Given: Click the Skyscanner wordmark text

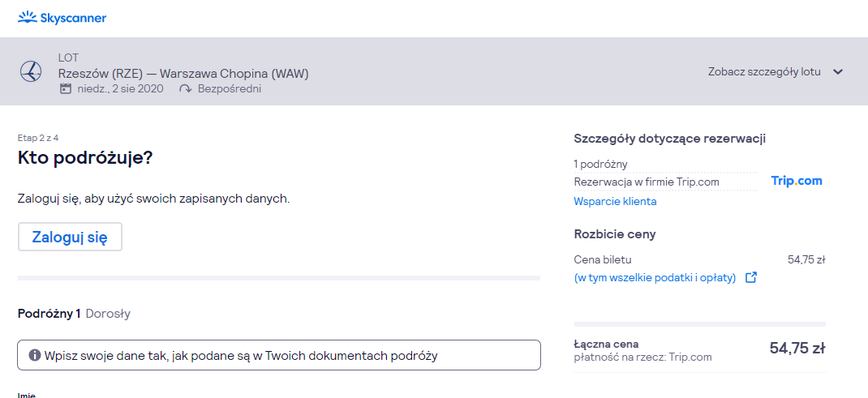Looking at the screenshot, I should [73, 19].
